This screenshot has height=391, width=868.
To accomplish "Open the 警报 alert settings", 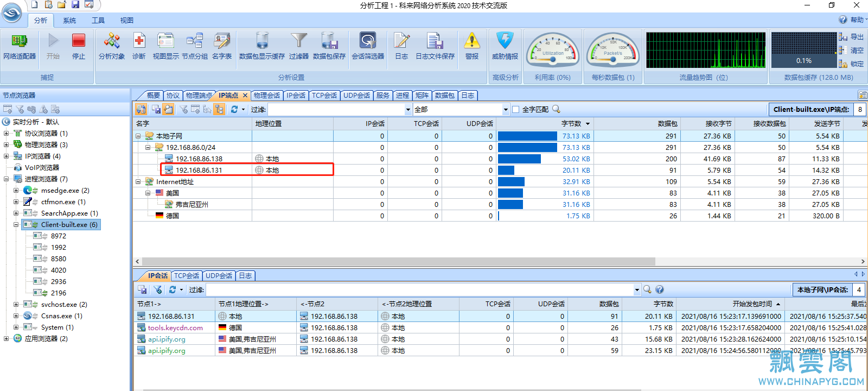I will [472, 47].
